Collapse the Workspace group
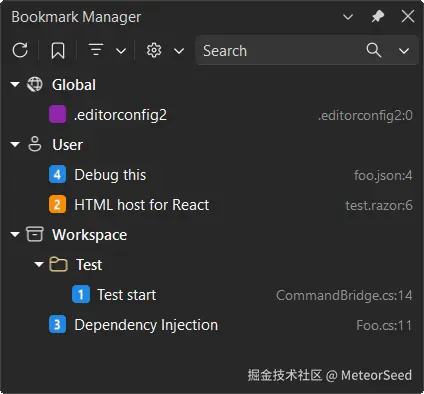The image size is (424, 394). coord(15,235)
